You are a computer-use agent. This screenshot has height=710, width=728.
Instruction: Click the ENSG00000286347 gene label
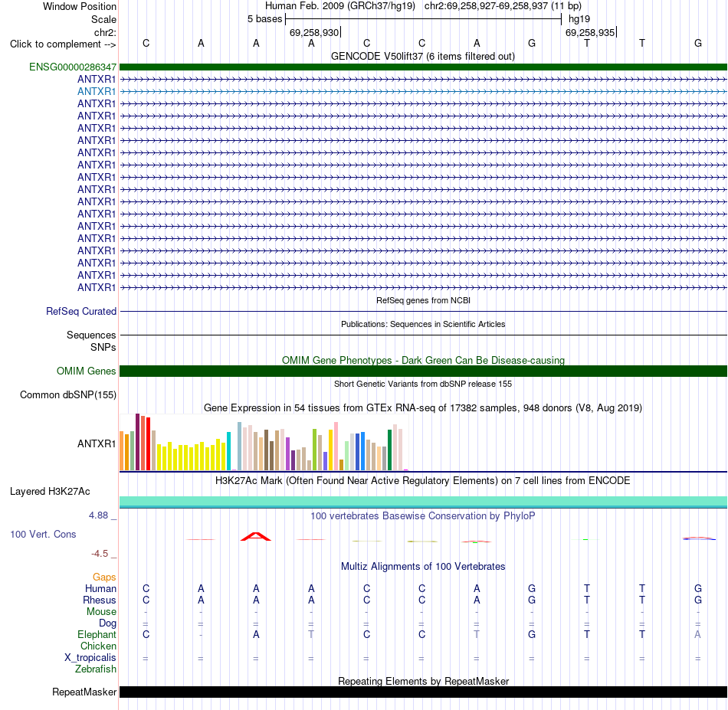73,67
